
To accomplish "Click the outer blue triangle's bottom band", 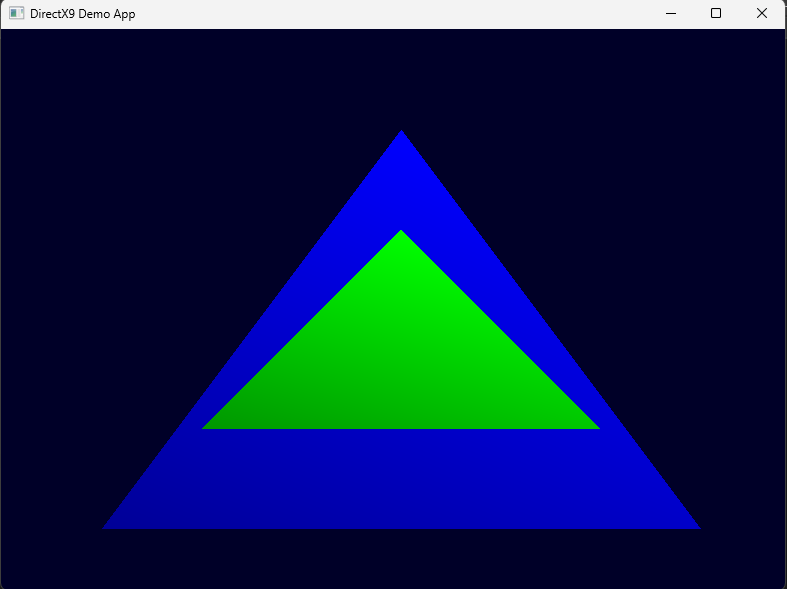I will [402, 479].
